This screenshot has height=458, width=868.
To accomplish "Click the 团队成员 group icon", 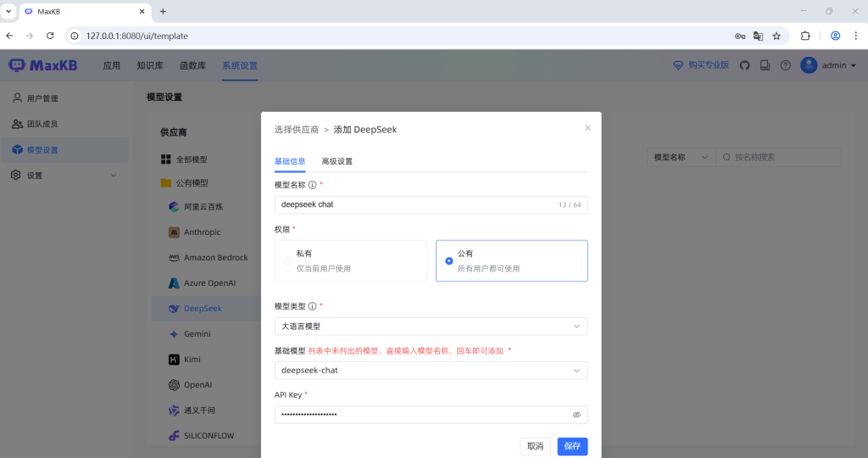I will [17, 124].
